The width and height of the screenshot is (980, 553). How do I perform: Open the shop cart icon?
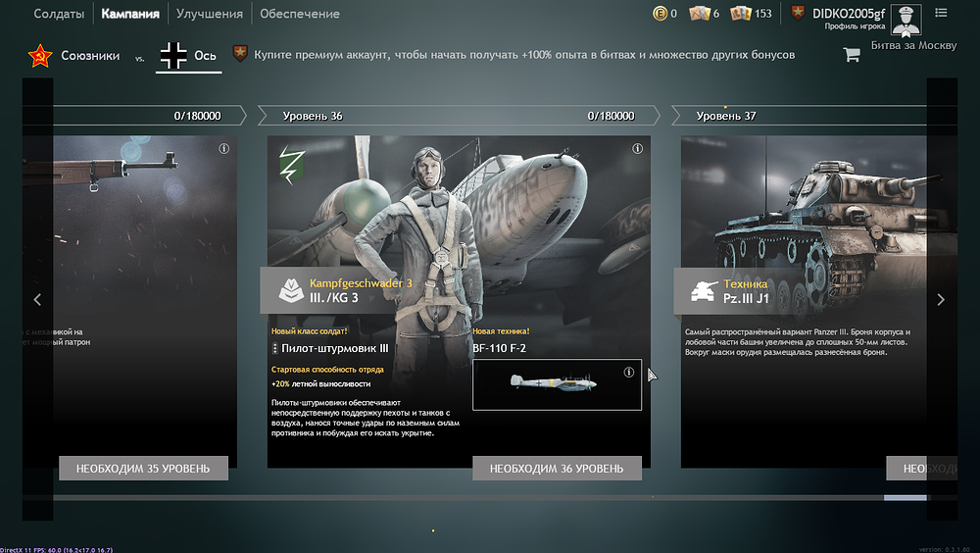(x=851, y=55)
